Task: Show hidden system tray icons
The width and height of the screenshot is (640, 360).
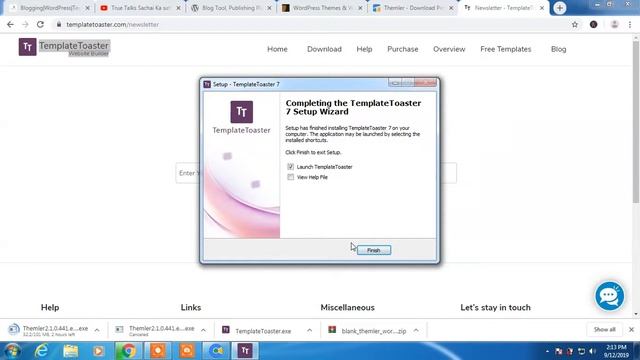Action: pyautogui.click(x=547, y=351)
